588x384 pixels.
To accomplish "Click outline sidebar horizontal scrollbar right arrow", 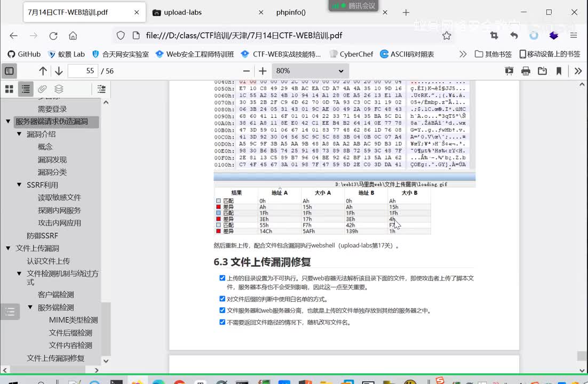I will [x=97, y=370].
